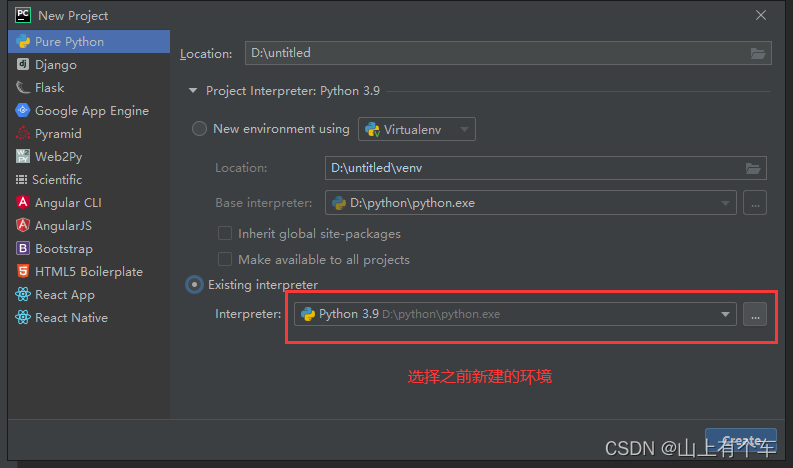Select Bootstrap project type
This screenshot has width=793, height=468.
click(89, 248)
